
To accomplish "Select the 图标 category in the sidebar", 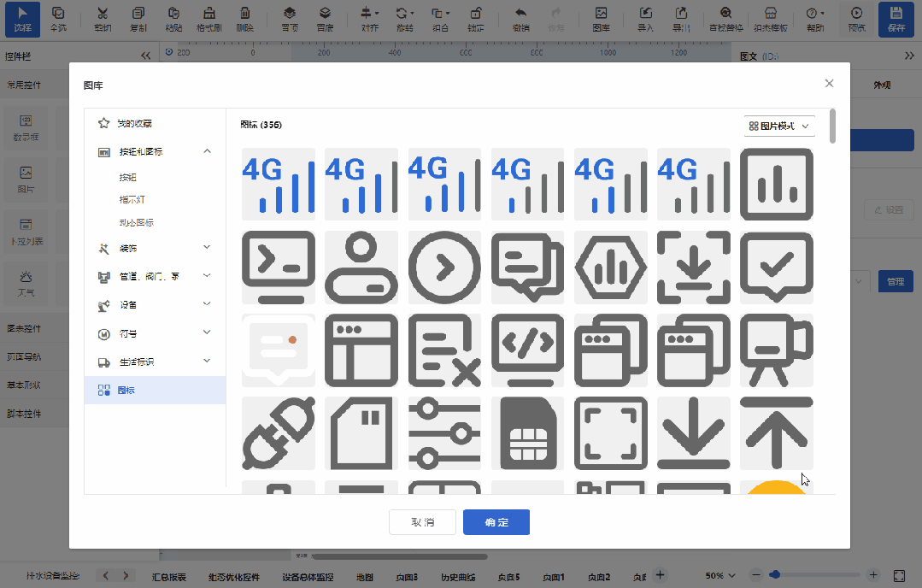I will (x=155, y=390).
